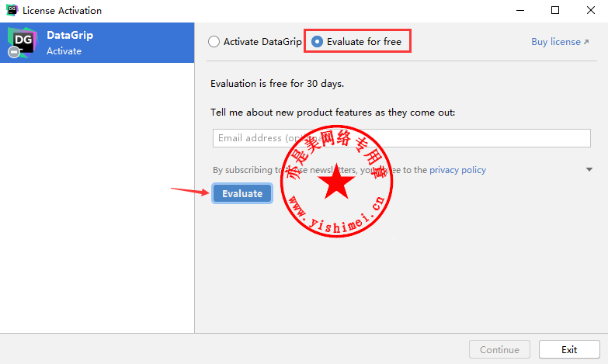Select the DataGrip product in sidebar
The image size is (608, 364).
click(97, 43)
